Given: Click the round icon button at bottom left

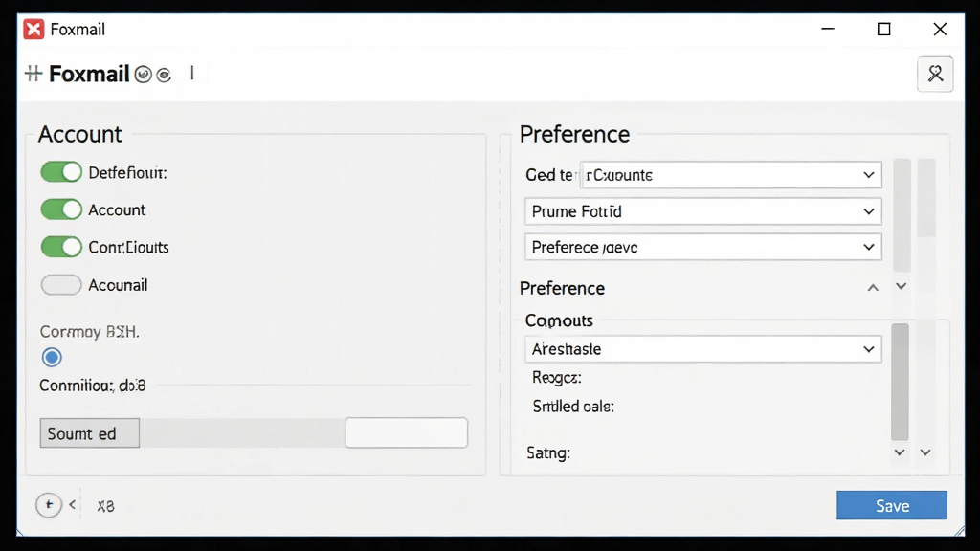Looking at the screenshot, I should 49,505.
